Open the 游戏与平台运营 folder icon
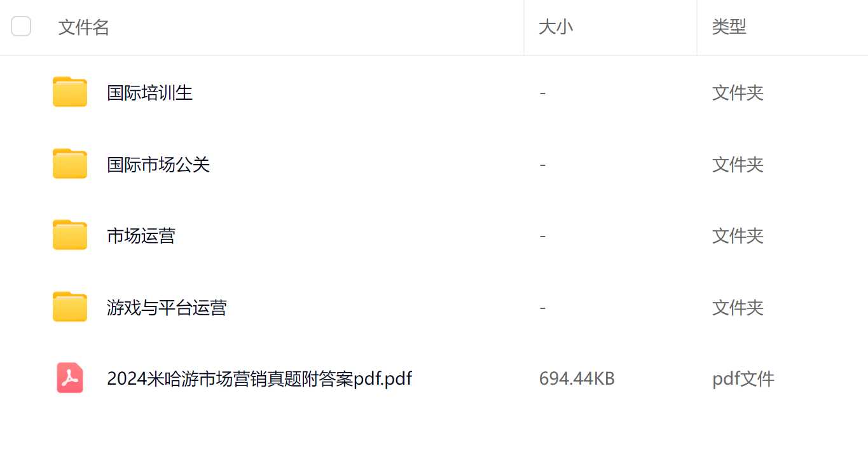Viewport: 868px width, 454px height. click(70, 307)
